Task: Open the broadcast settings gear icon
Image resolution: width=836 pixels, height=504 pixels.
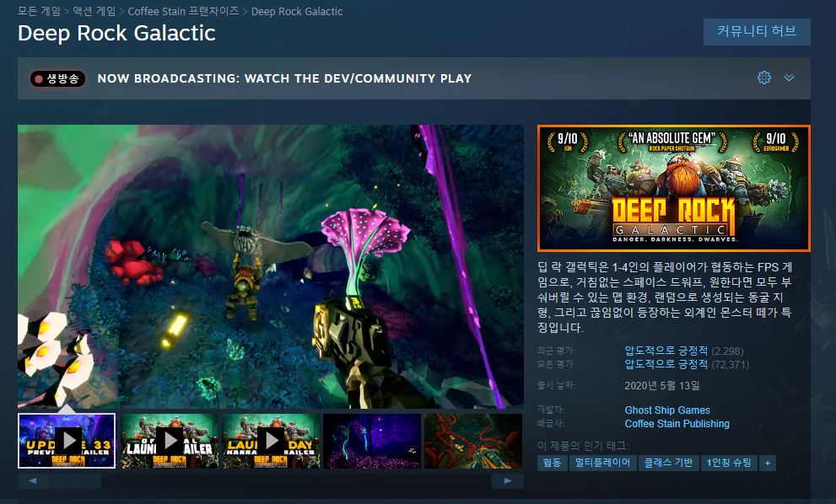Action: point(764,78)
